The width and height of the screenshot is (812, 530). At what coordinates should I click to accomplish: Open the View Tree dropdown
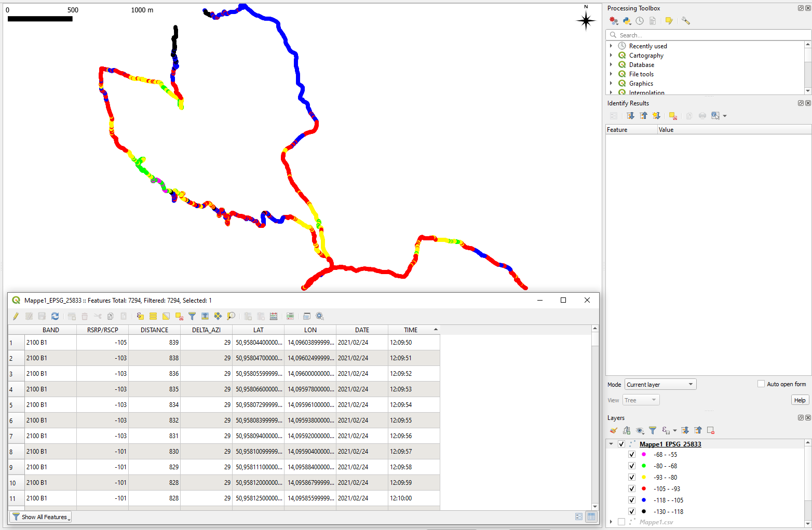641,400
